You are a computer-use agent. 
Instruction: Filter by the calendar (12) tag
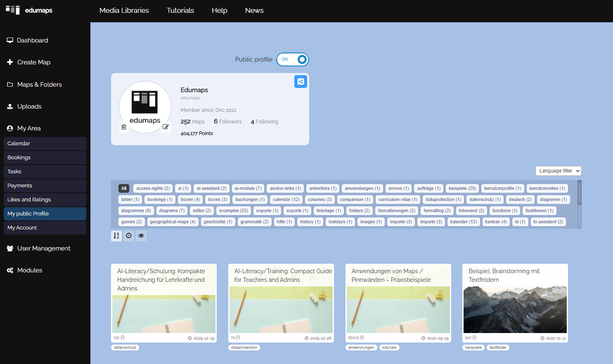click(x=286, y=200)
